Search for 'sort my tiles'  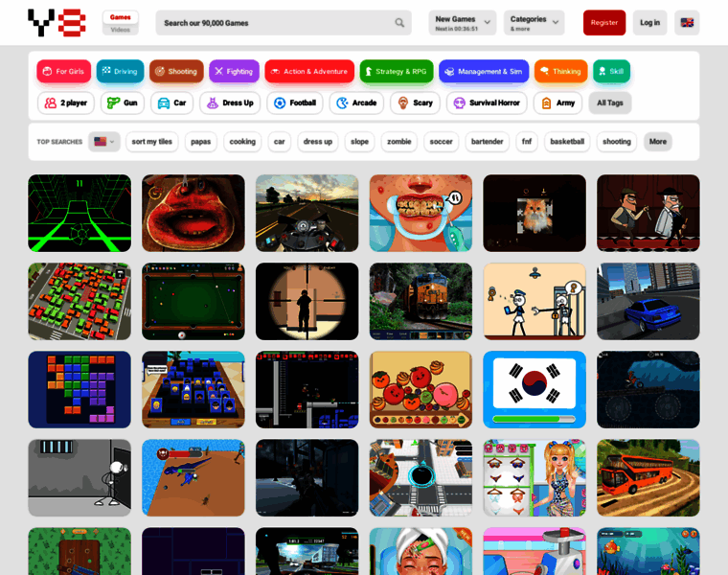click(151, 142)
